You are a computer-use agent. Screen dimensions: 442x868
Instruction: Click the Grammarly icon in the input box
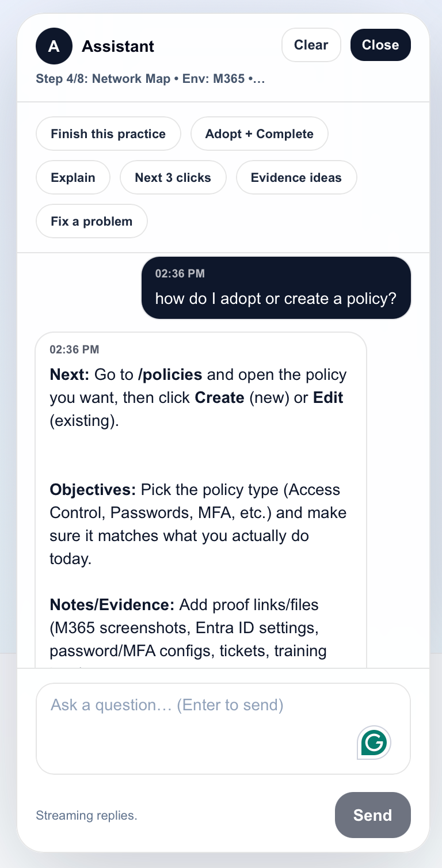click(x=373, y=743)
